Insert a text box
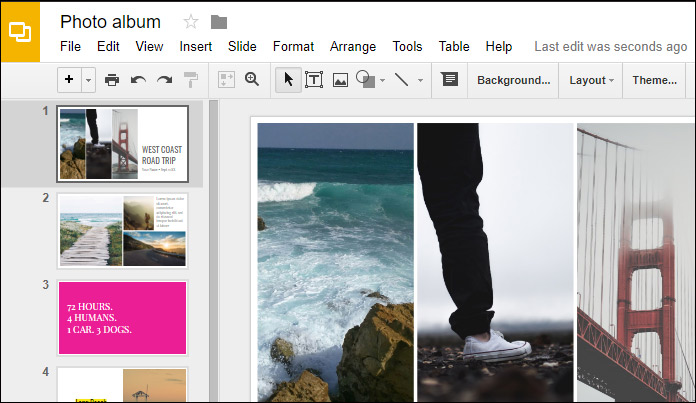696x403 pixels. pyautogui.click(x=314, y=80)
